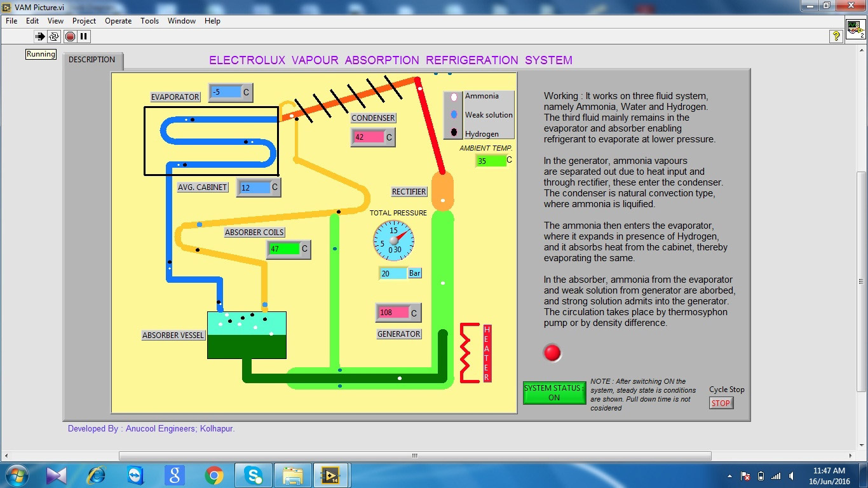This screenshot has width=868, height=488.
Task: Click the Run arrow toolbar icon
Action: [40, 36]
